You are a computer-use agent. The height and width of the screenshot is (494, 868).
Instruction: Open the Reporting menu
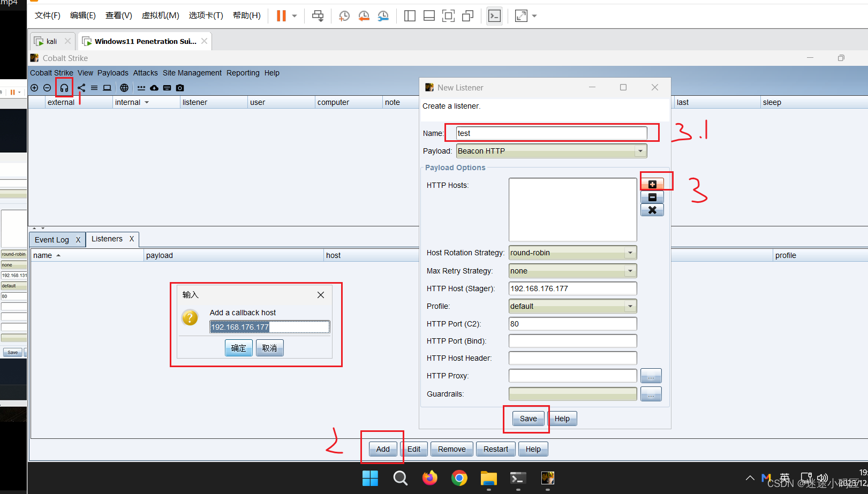[243, 73]
